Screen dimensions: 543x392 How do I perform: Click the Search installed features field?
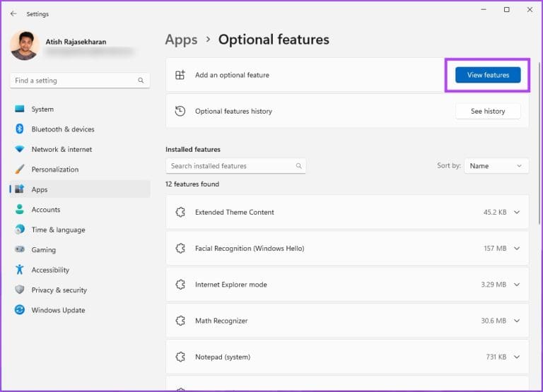(230, 166)
